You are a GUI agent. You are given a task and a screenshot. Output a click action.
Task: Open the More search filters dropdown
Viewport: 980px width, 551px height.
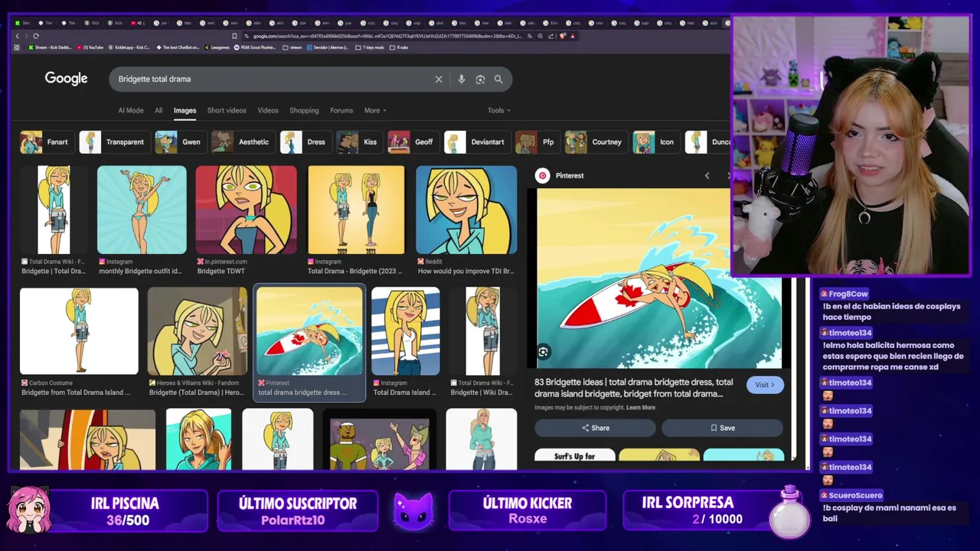375,110
